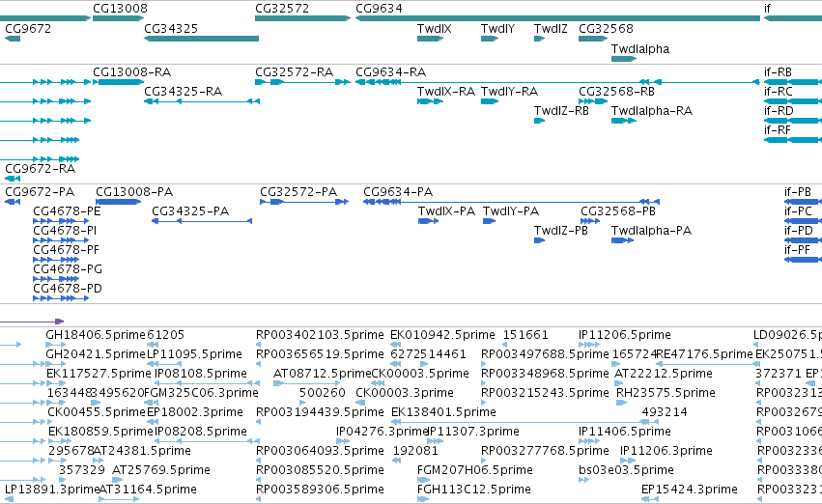Select the CG13008-PA protein label
Viewport: 822px width, 504px height.
134,192
